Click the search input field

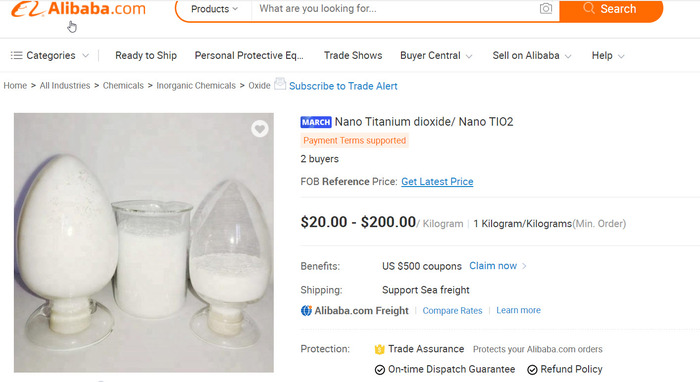pos(395,9)
